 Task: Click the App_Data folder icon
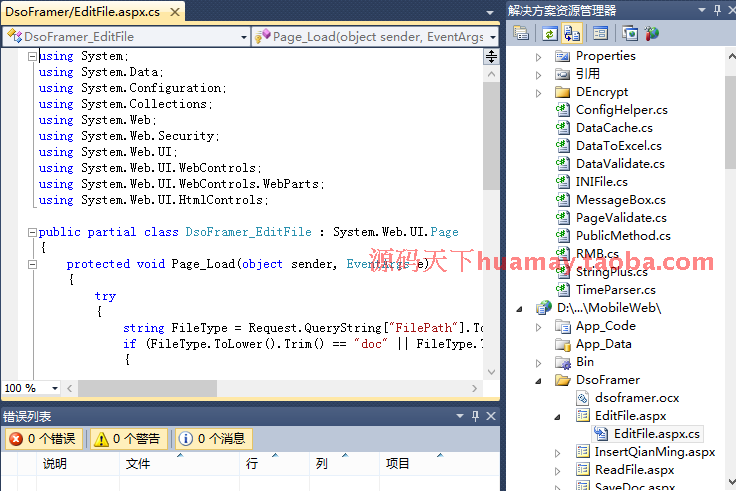coord(562,344)
